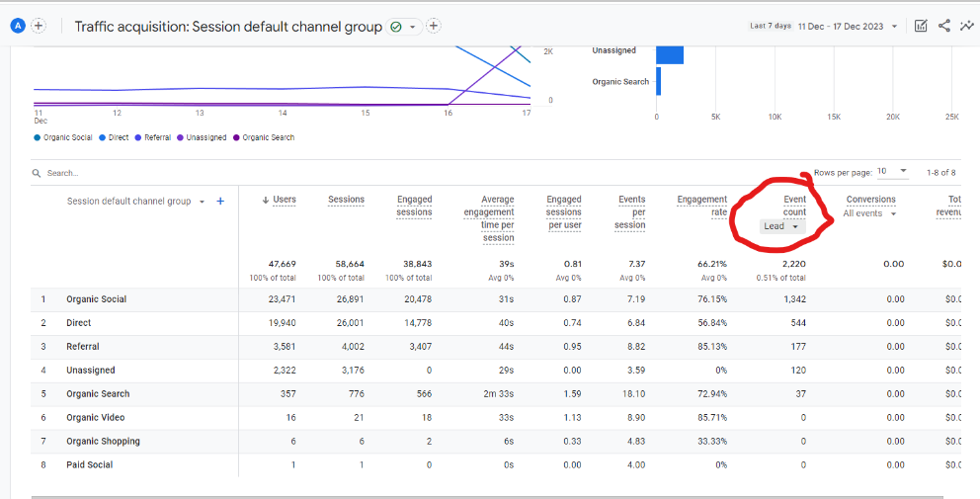Image resolution: width=980 pixels, height=499 pixels.
Task: Toggle Referral series in chart legend
Action: coord(153,137)
